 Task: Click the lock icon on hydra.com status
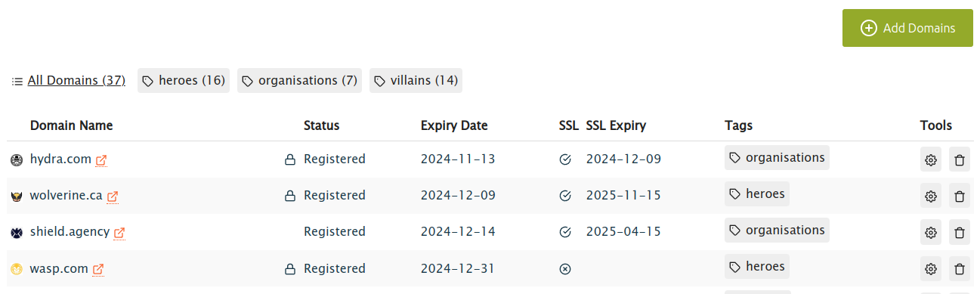click(x=289, y=159)
